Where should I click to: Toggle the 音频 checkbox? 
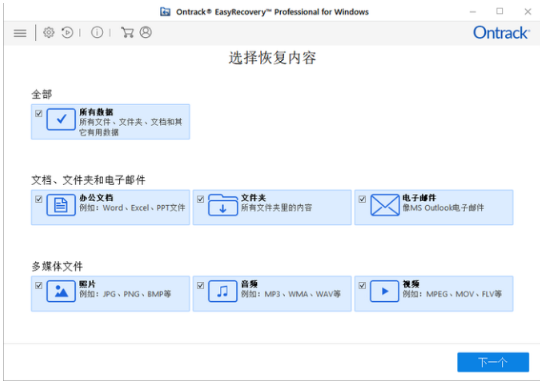(200, 285)
